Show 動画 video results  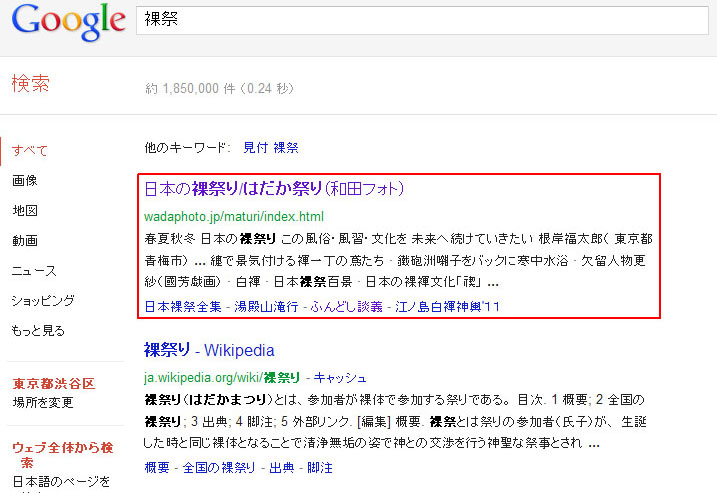(x=25, y=241)
